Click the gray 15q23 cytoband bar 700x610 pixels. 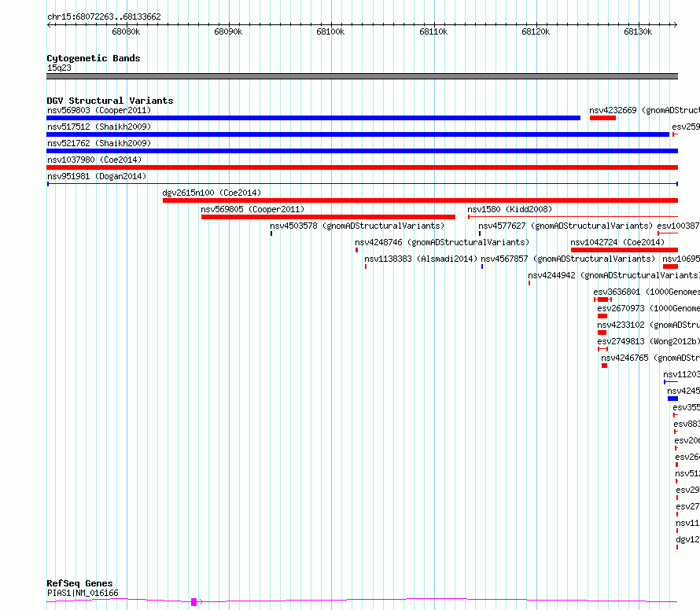coord(362,76)
